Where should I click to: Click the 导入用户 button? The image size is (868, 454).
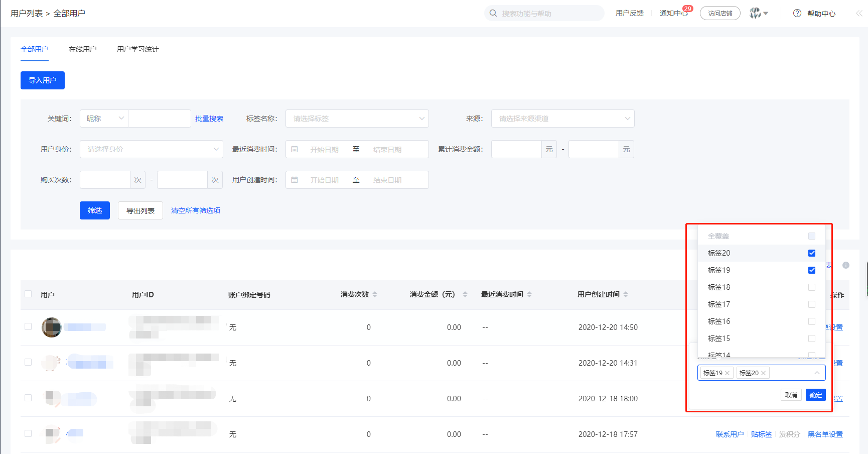[x=43, y=80]
